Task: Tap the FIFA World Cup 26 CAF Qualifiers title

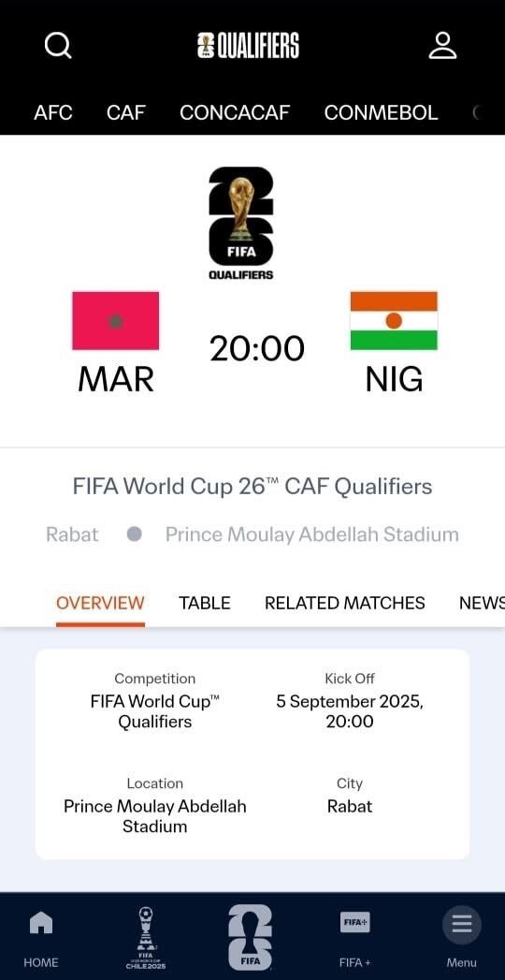Action: tap(252, 486)
